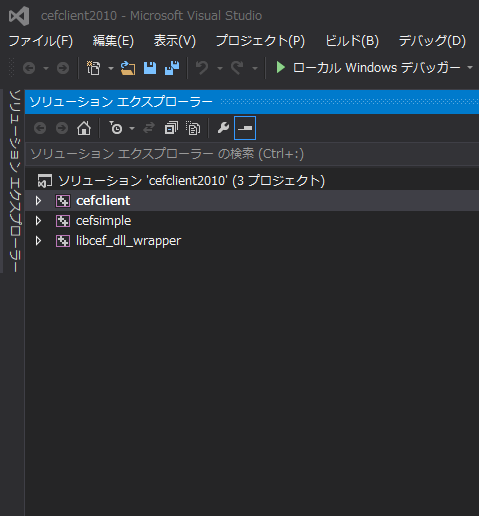Select the cefsimple project
Viewport: 479px width, 516px height.
(x=104, y=221)
